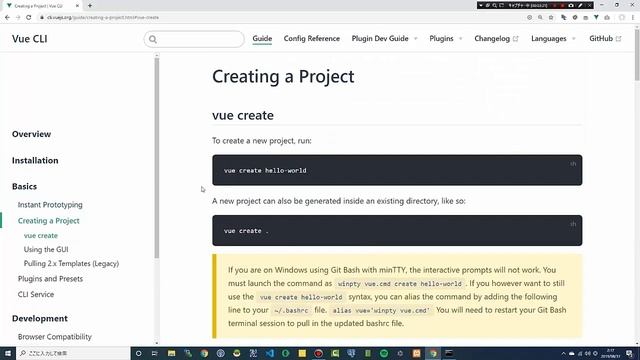Viewport: 640px width, 360px height.
Task: Open the Config Reference nav item
Action: (311, 38)
